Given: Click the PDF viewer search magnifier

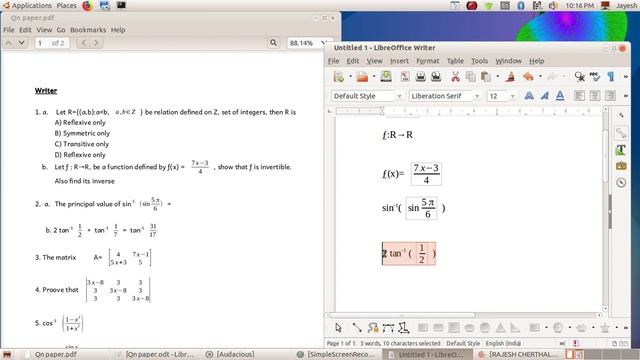Looking at the screenshot, I should click(x=273, y=42).
